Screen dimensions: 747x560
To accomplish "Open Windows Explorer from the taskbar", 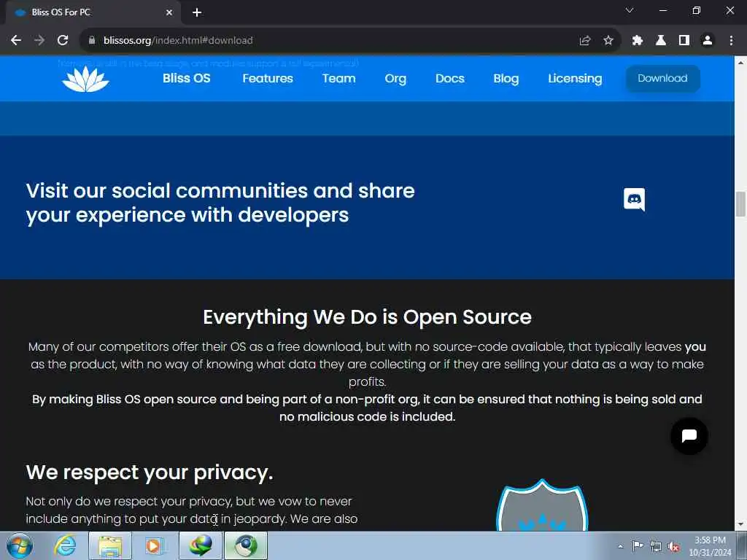I will 110,545.
